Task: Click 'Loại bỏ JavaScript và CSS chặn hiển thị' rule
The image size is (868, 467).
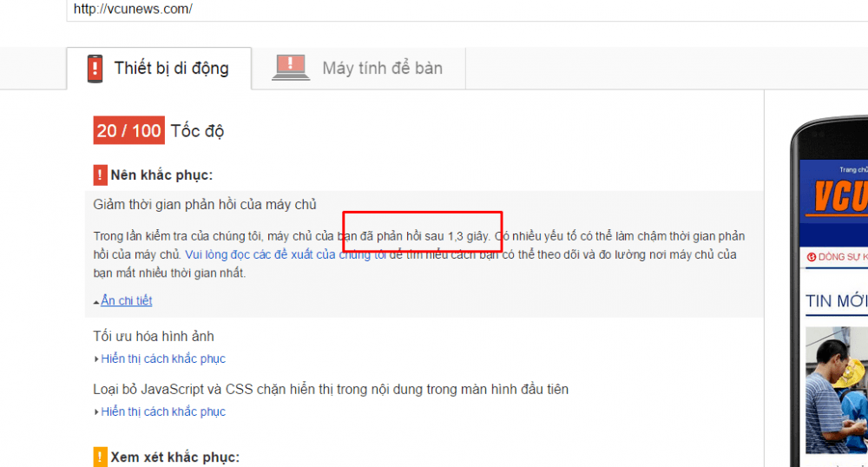Action: click(x=331, y=390)
